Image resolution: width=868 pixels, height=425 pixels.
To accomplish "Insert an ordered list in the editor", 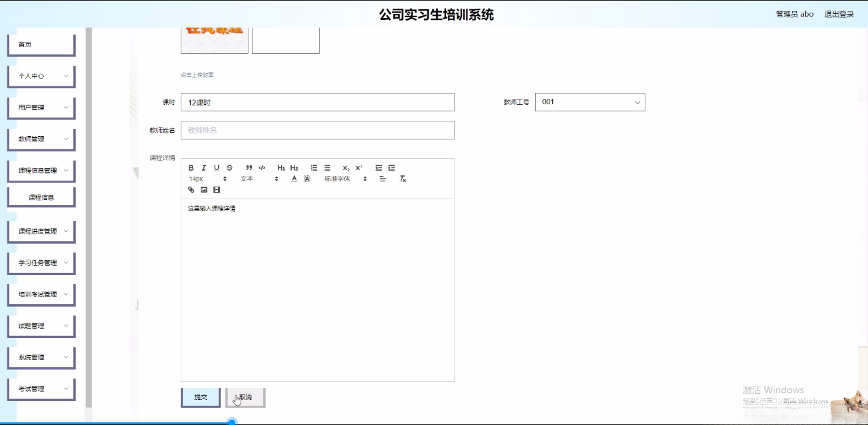I will coord(313,167).
